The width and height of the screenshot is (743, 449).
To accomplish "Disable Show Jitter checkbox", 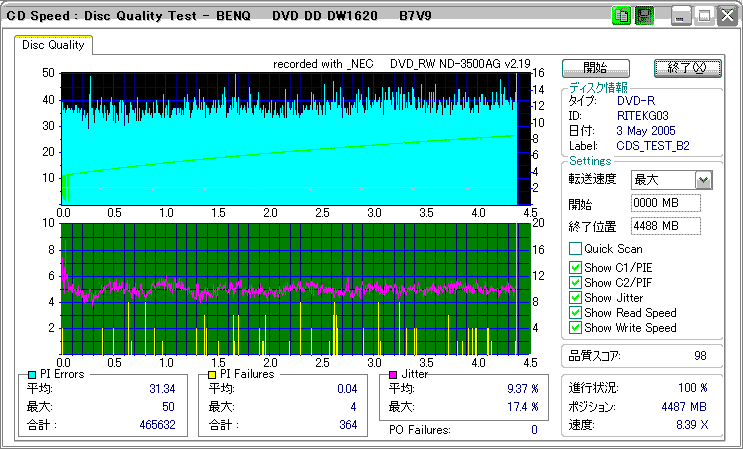I will click(x=575, y=297).
